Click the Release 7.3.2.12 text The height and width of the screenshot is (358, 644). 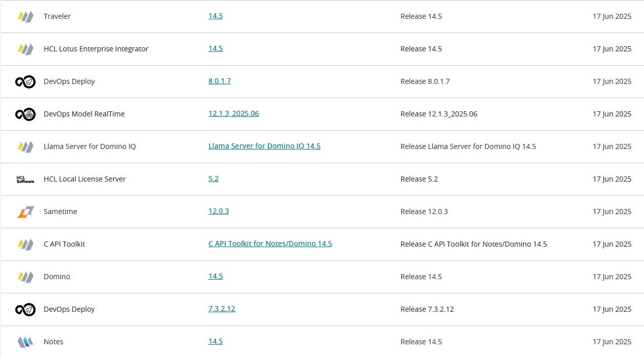427,309
